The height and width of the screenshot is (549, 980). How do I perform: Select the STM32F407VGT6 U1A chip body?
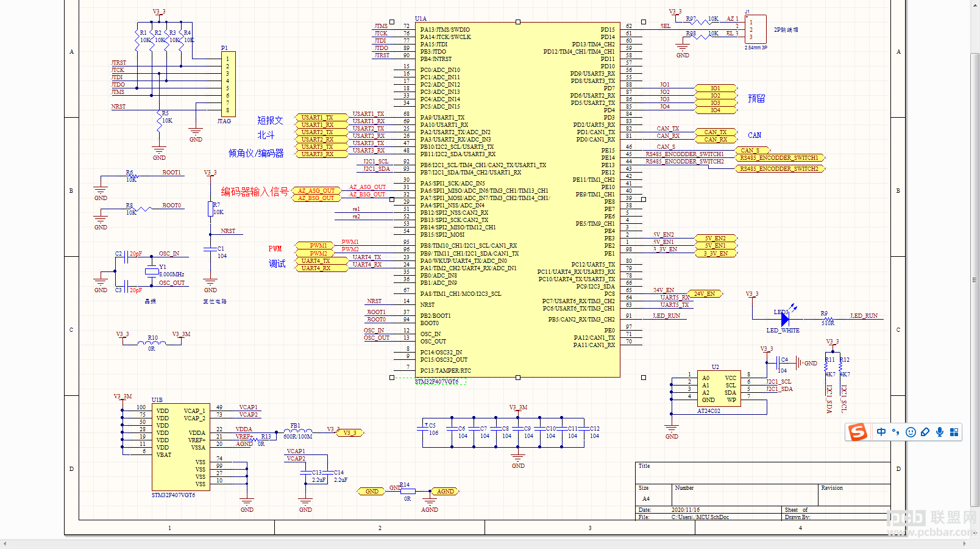517,200
